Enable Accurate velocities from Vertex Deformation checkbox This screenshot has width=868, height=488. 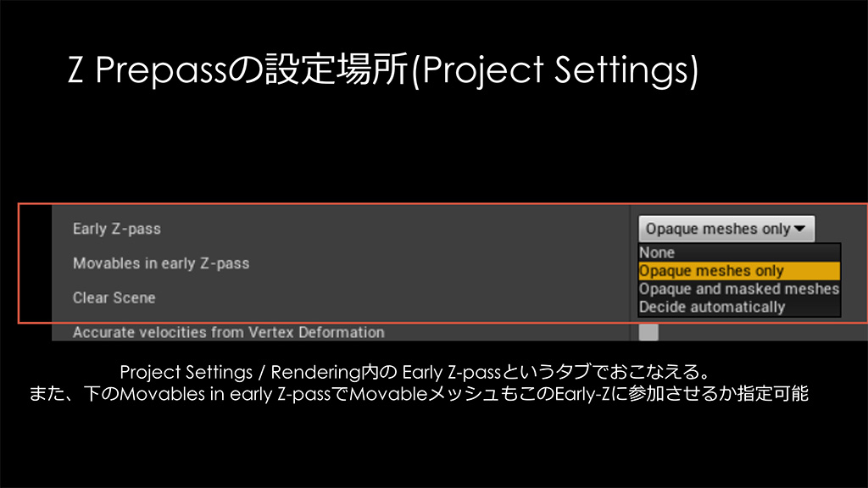(x=648, y=332)
